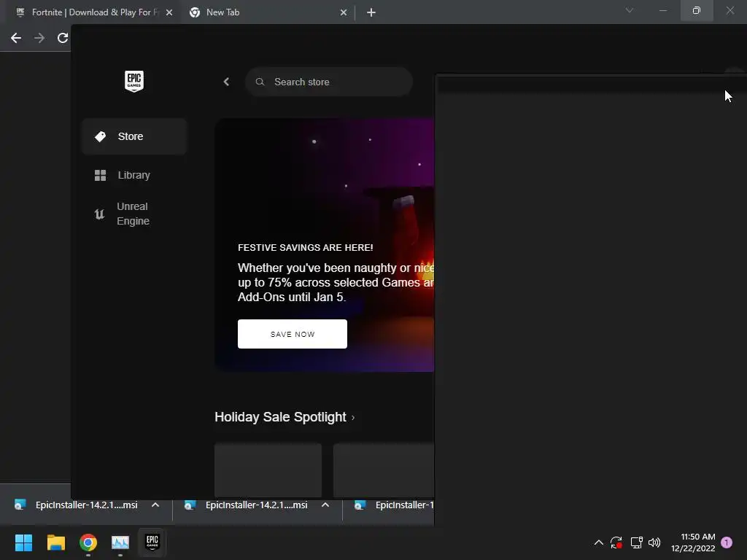Image resolution: width=747 pixels, height=560 pixels.
Task: Click the magnifier icon in search box
Action: pyautogui.click(x=260, y=82)
